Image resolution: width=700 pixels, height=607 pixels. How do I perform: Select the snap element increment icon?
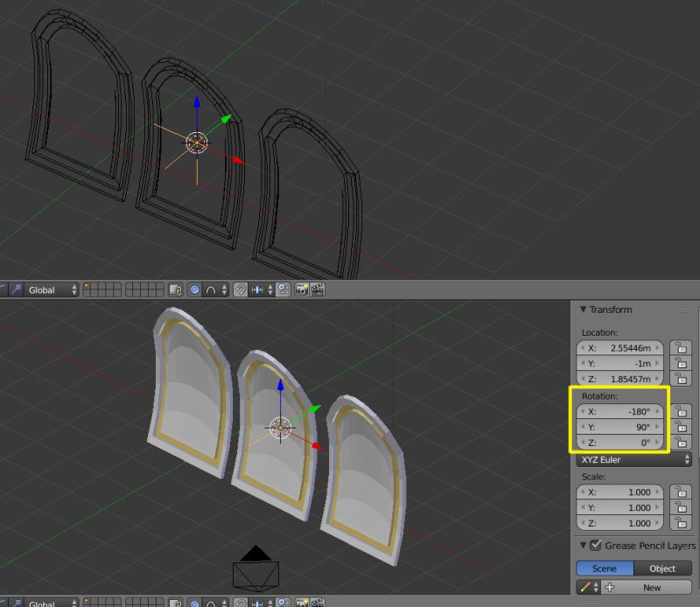[x=257, y=290]
